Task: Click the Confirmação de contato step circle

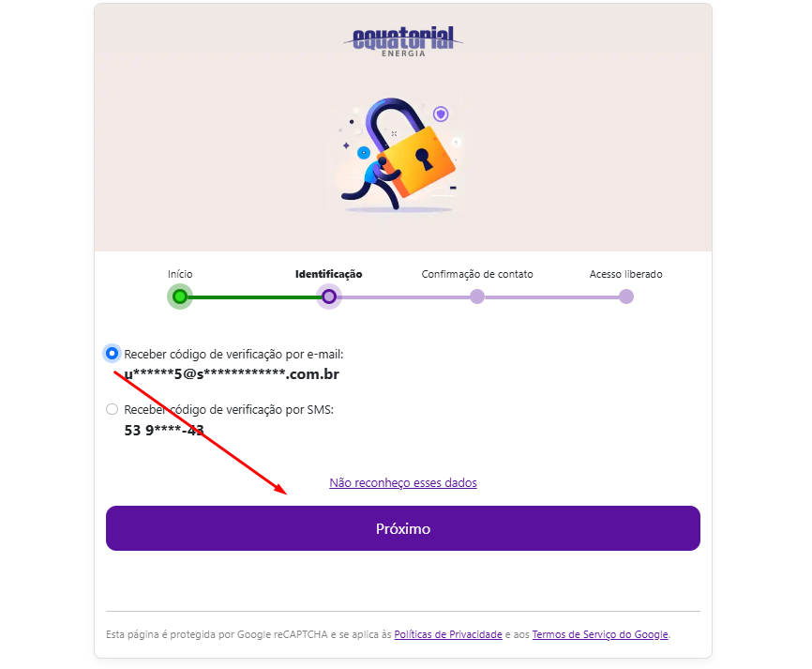Action: coord(477,296)
